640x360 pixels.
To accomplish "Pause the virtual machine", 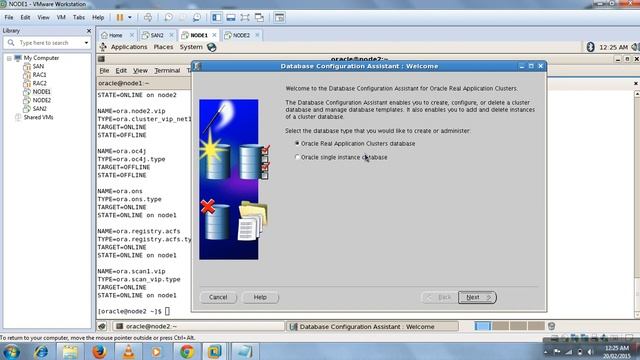I will (x=120, y=18).
